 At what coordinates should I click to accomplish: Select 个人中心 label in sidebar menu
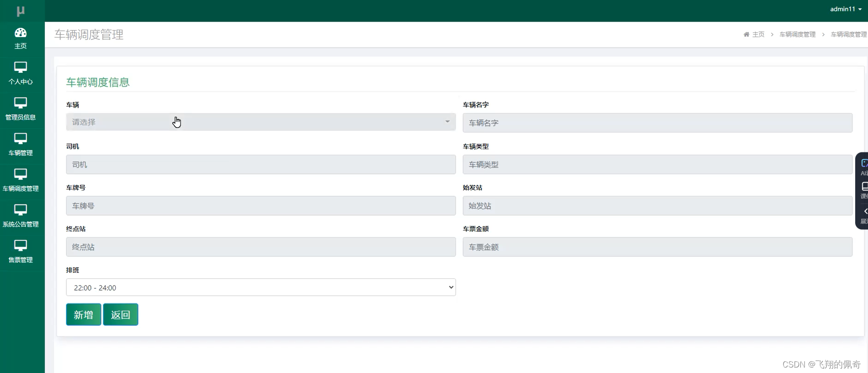pyautogui.click(x=21, y=81)
